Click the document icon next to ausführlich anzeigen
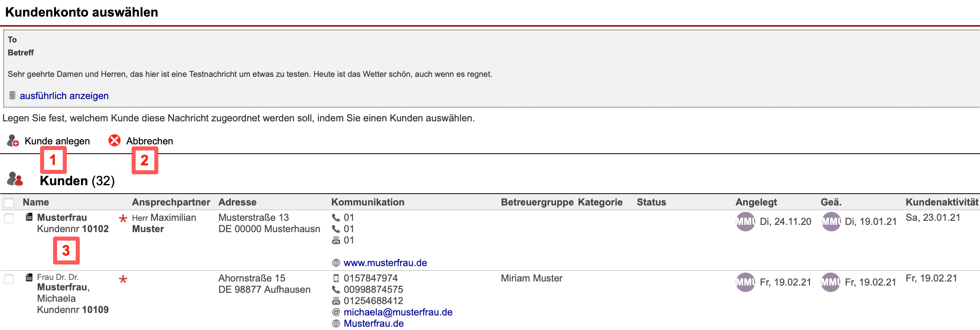Viewport: 980px width, 330px height. click(x=13, y=95)
